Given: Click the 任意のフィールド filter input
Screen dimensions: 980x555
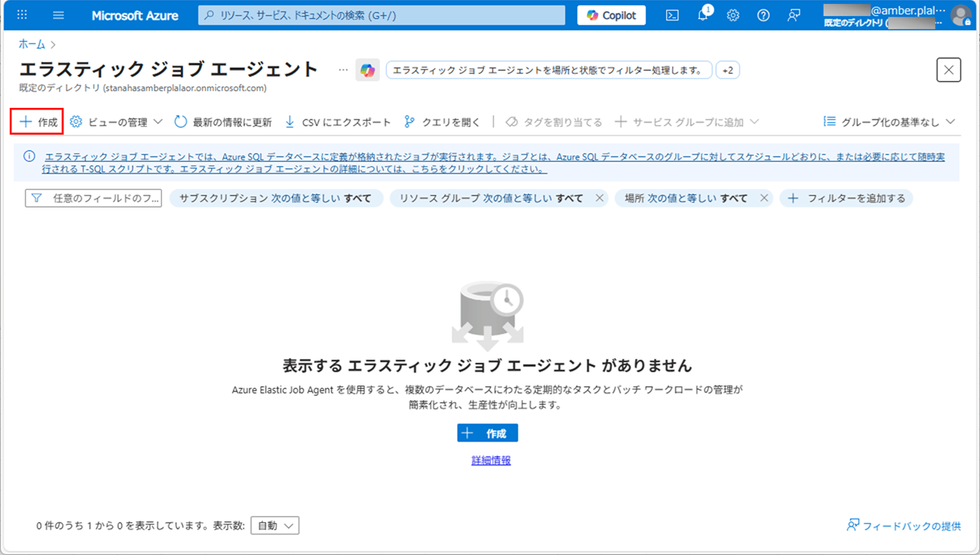Looking at the screenshot, I should click(x=93, y=198).
